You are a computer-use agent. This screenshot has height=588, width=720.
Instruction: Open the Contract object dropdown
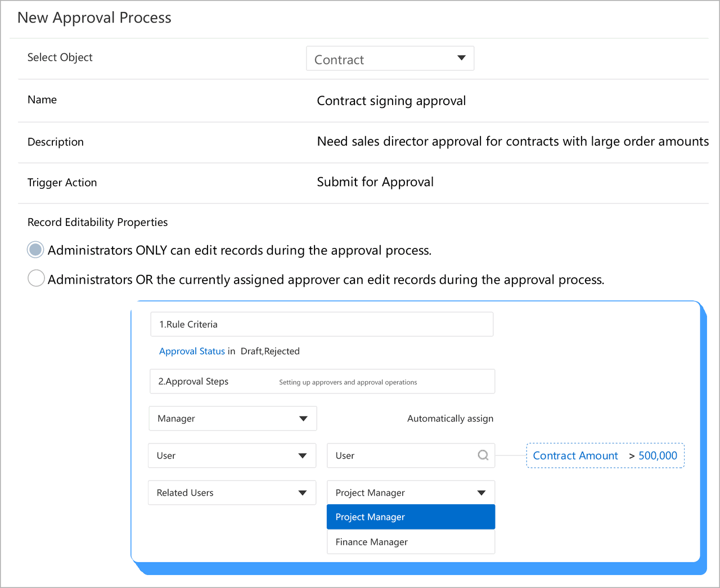tap(390, 58)
